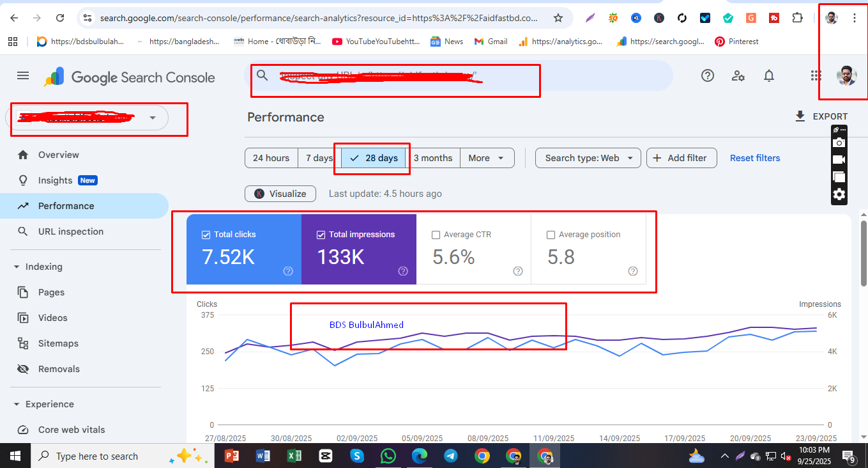Image resolution: width=868 pixels, height=468 pixels.
Task: Expand the More date range dropdown
Action: pos(487,158)
